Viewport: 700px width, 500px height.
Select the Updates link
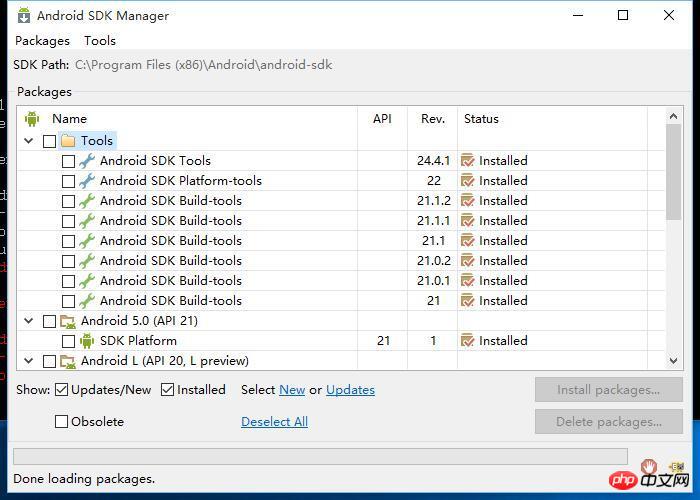click(350, 390)
